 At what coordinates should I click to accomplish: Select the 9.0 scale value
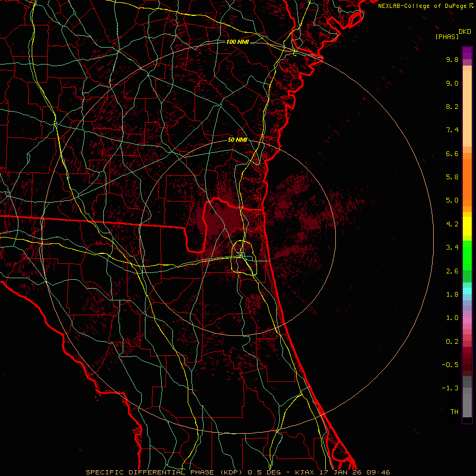point(452,83)
